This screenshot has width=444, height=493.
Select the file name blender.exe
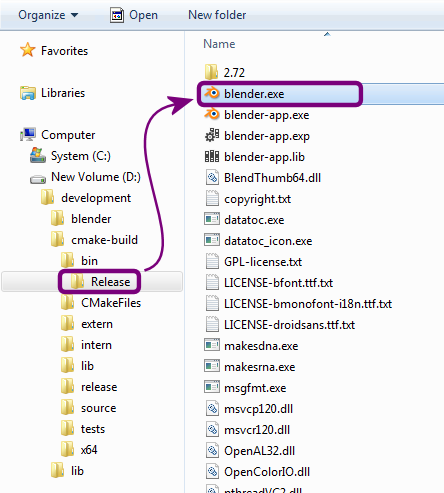(254, 94)
